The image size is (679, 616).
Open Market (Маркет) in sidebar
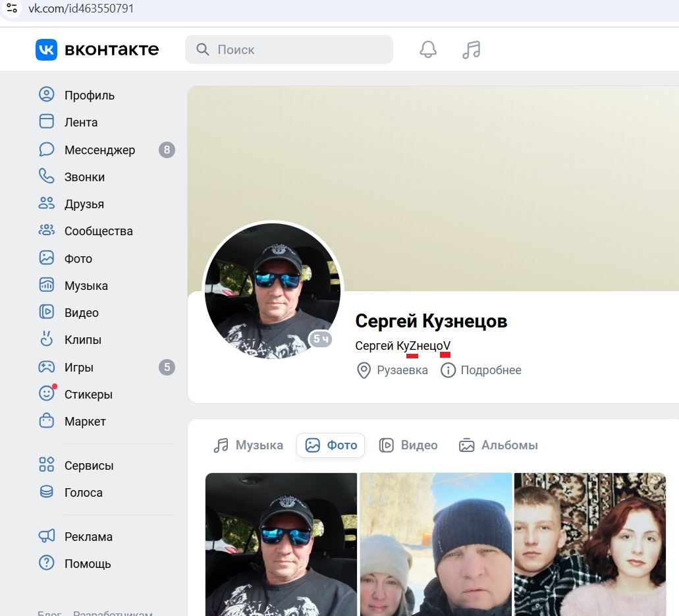tap(85, 422)
